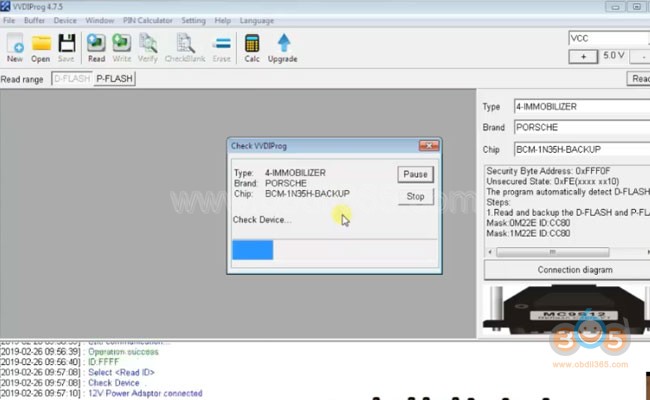
Task: Click the 'ID:FFFF' log entry
Action: [104, 362]
